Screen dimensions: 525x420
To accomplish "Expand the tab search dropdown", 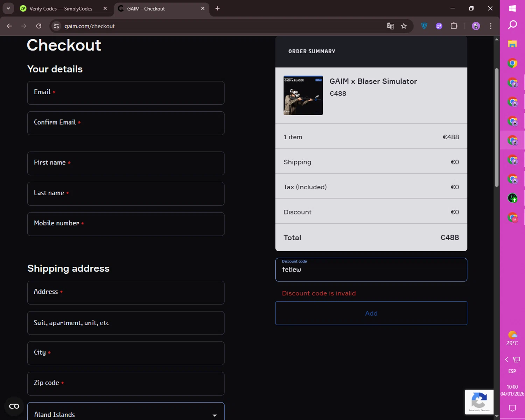I will [8, 8].
